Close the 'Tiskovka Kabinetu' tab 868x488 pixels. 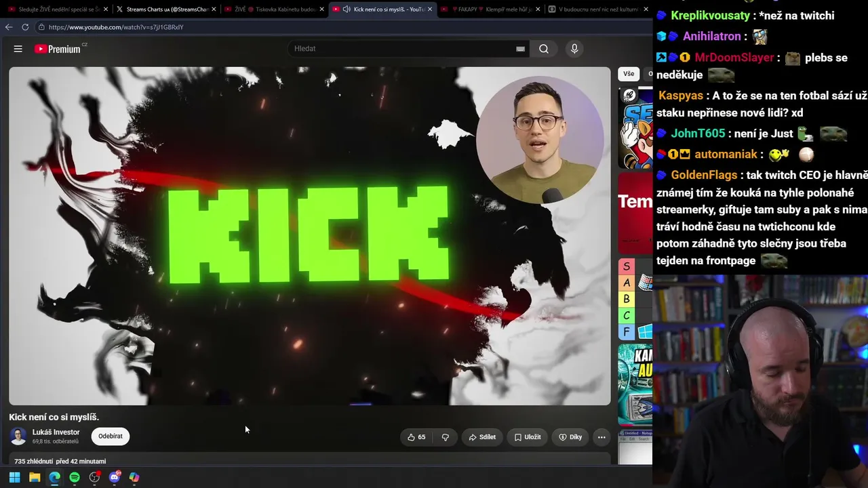point(321,9)
